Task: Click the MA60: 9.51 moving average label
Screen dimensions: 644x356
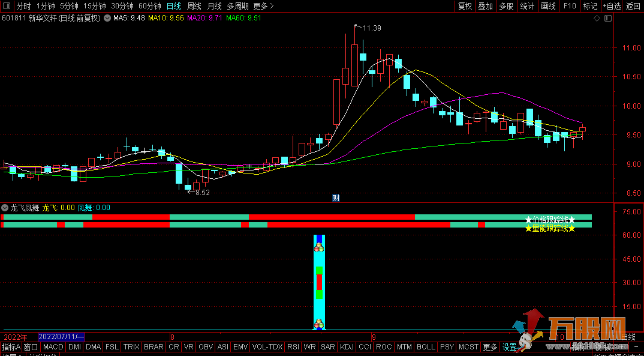Action: coord(243,18)
